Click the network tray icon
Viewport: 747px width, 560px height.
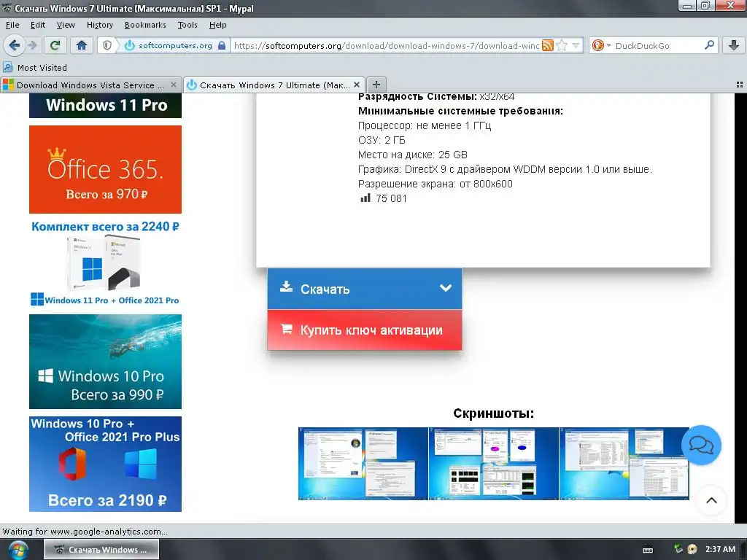click(x=678, y=549)
